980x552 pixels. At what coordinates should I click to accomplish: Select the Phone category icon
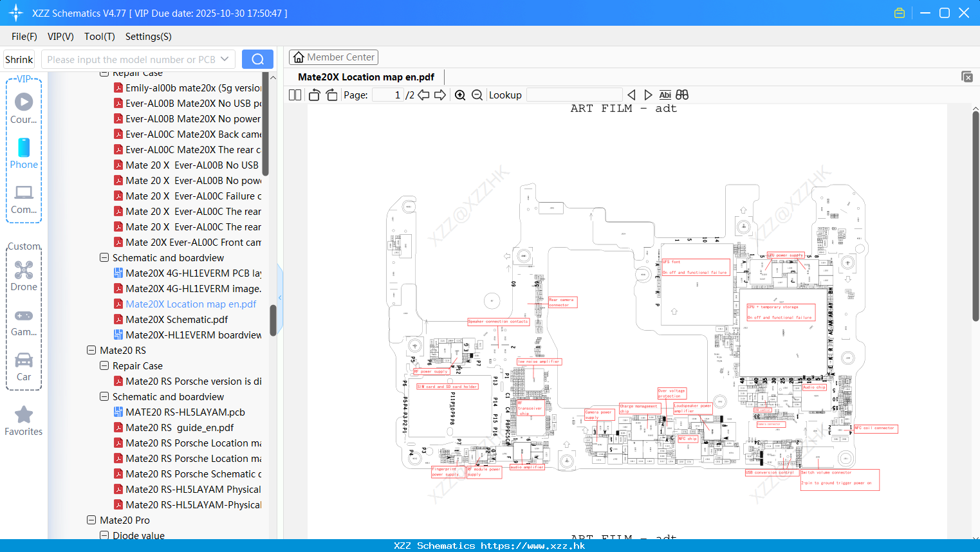[x=24, y=154]
